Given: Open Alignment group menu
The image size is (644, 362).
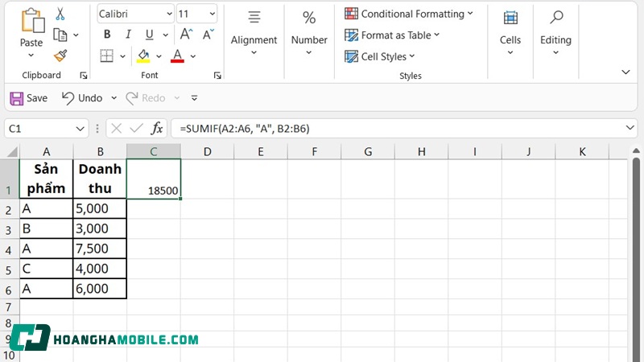Looking at the screenshot, I should [254, 34].
